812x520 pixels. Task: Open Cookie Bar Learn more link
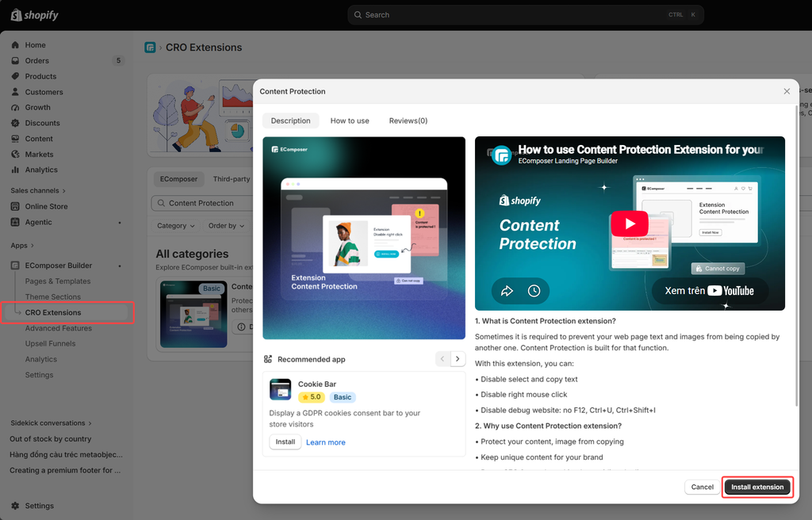click(x=326, y=442)
